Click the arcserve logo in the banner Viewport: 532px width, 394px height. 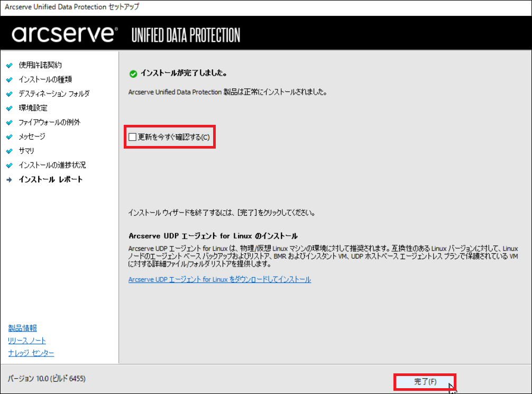pos(65,34)
